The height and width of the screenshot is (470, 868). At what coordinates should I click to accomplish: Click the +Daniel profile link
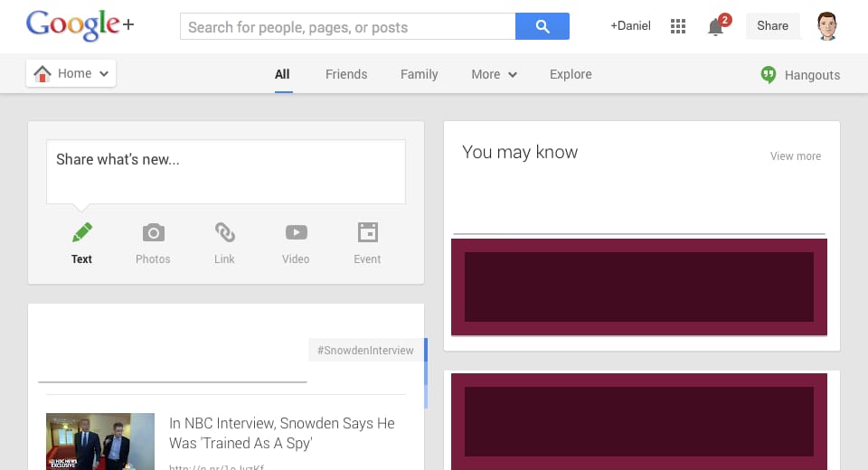(630, 26)
